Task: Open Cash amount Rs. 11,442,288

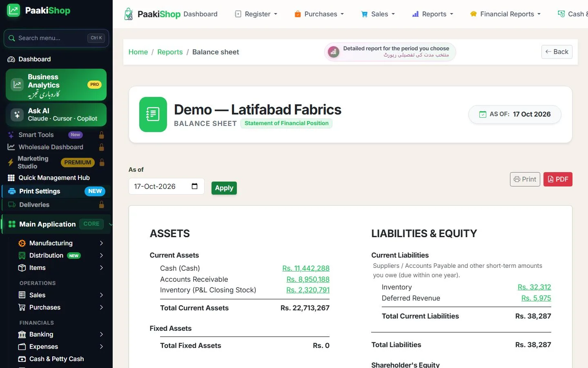Action: click(x=306, y=268)
